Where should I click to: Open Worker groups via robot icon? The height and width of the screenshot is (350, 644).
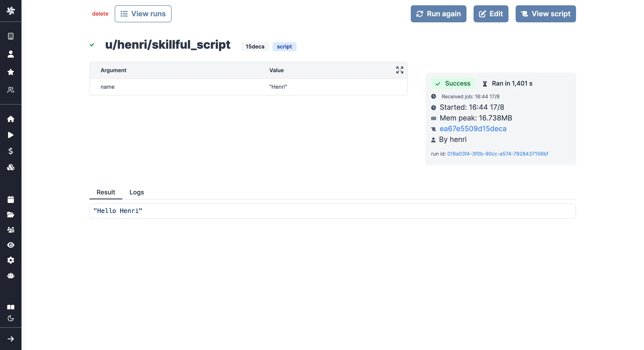(x=11, y=276)
